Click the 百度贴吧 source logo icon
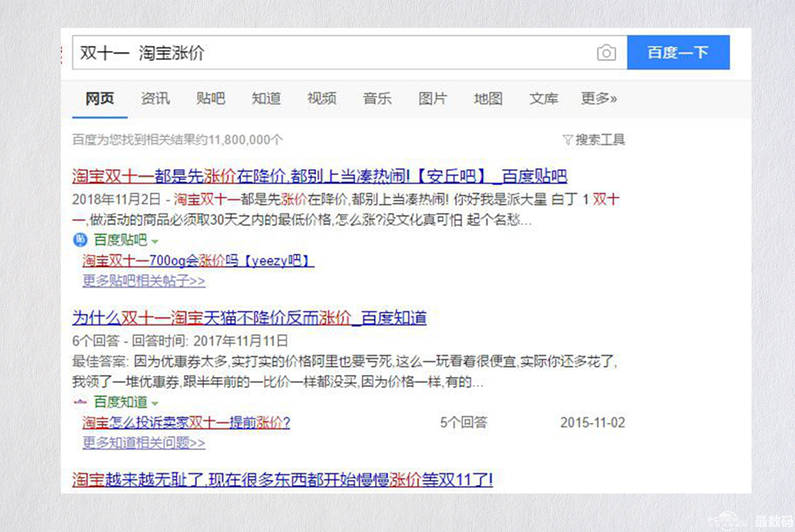Image resolution: width=795 pixels, height=532 pixels. pyautogui.click(x=79, y=240)
